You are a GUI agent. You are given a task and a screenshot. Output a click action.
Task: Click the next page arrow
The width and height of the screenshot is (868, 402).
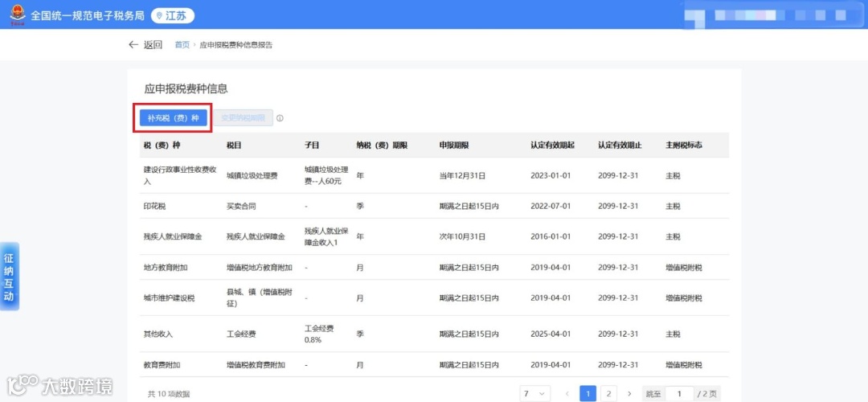pos(628,394)
